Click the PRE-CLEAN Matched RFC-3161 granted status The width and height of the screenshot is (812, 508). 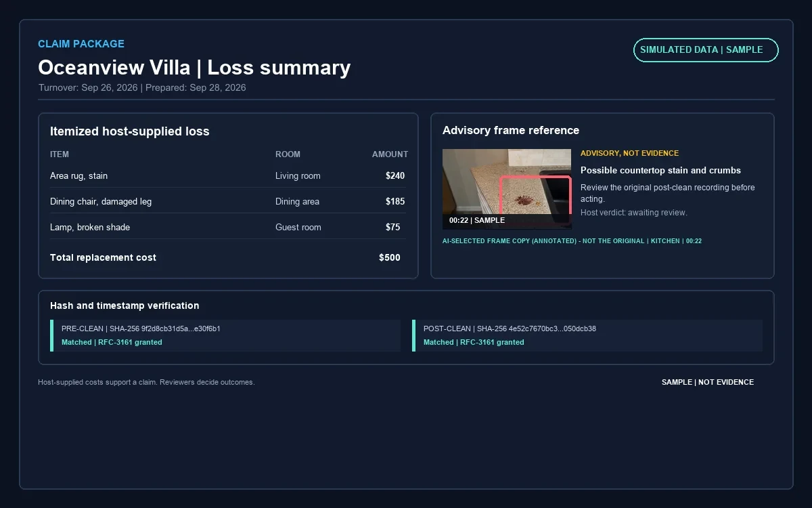coord(112,342)
